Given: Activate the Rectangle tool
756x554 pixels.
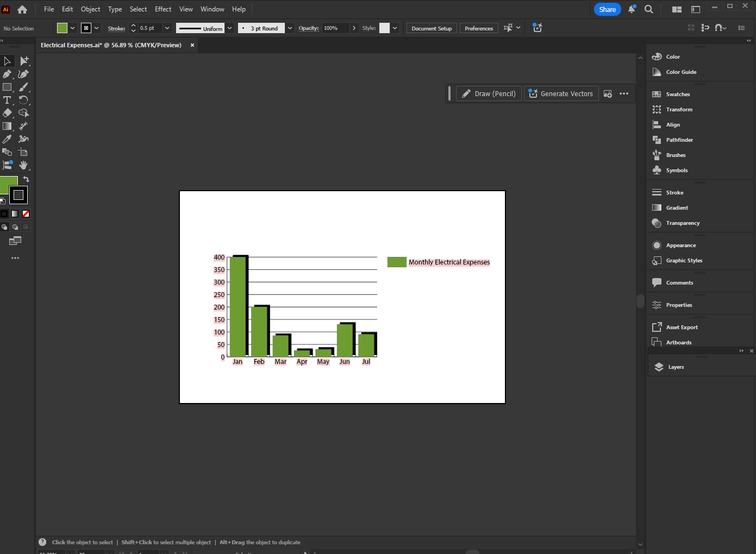Looking at the screenshot, I should click(x=7, y=86).
